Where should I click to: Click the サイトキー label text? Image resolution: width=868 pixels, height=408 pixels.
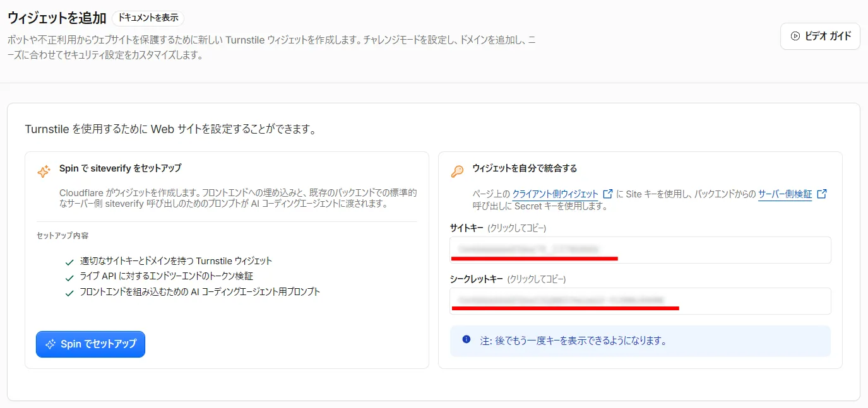[467, 228]
